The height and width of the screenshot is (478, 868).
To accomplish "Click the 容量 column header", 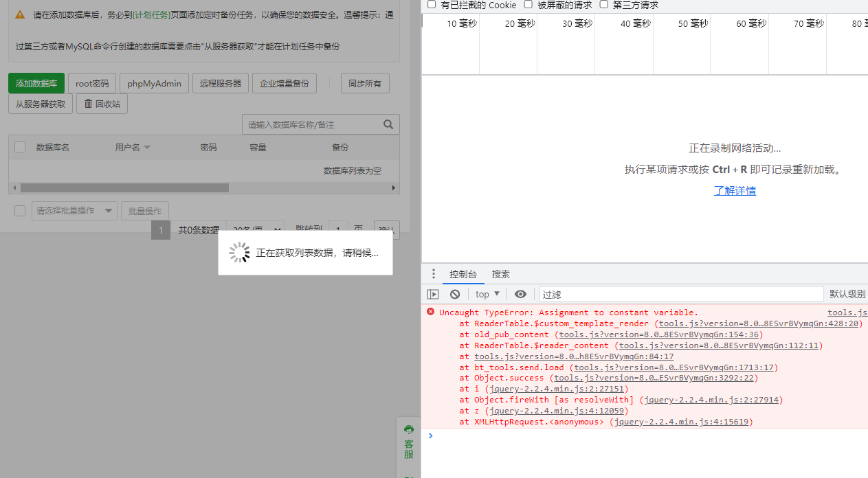I will pyautogui.click(x=258, y=147).
